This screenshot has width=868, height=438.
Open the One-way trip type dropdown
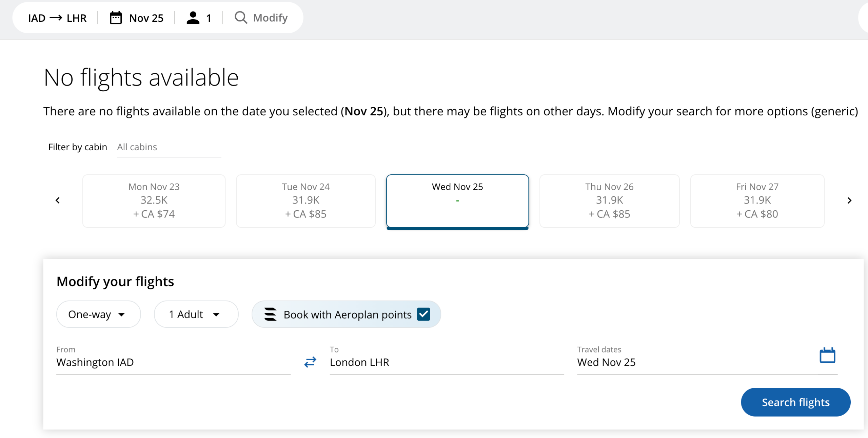point(98,314)
